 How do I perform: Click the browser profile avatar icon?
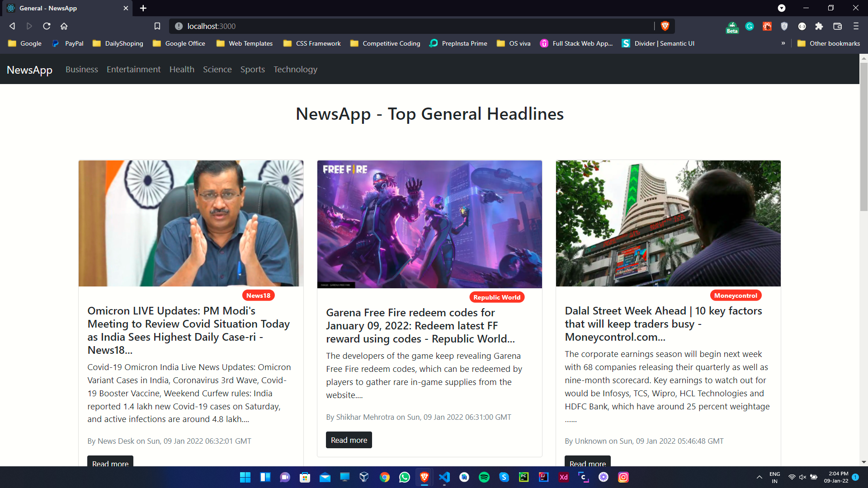pos(802,26)
